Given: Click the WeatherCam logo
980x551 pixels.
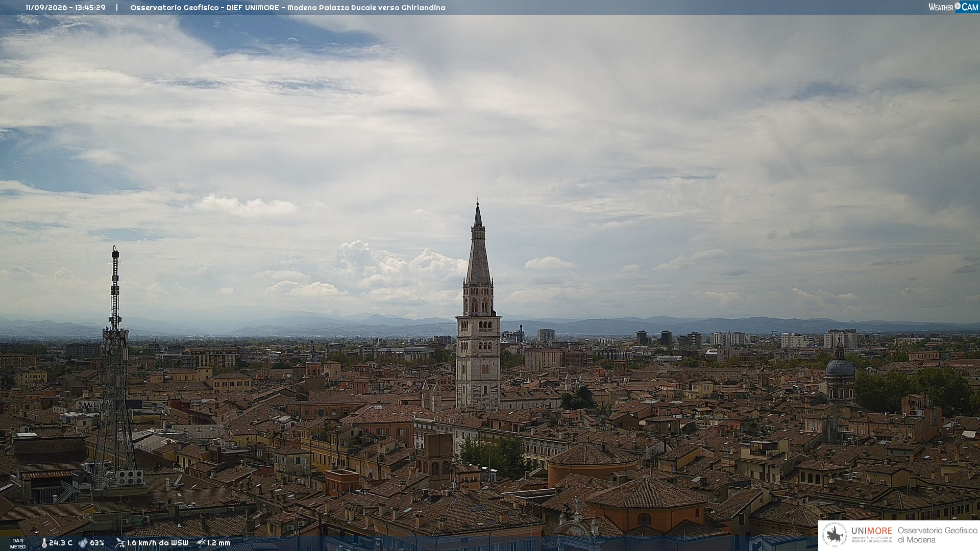Looking at the screenshot, I should [953, 7].
